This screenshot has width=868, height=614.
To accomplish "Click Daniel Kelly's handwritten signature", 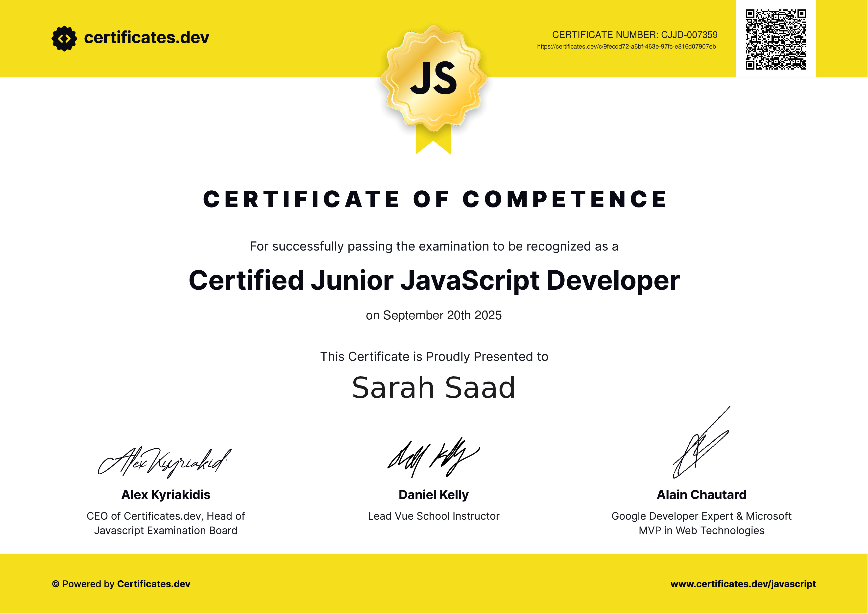I will 433,458.
